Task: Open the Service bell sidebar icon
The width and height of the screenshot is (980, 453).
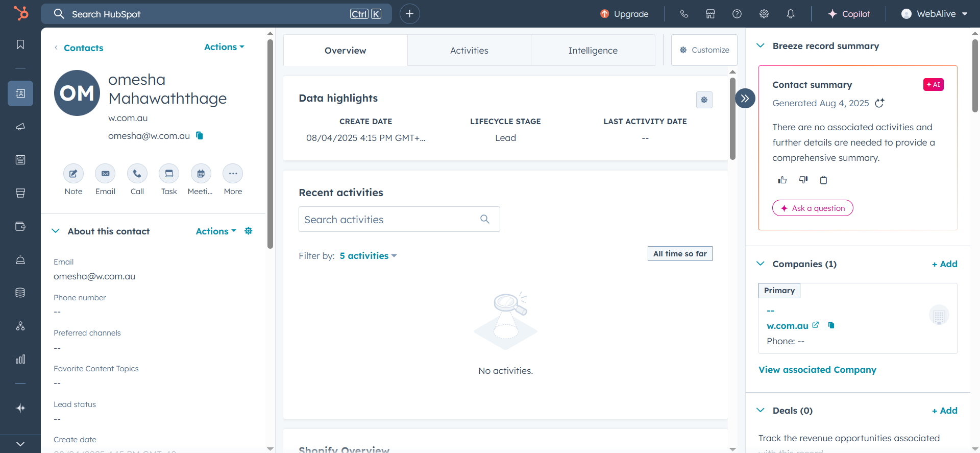Action: tap(20, 259)
